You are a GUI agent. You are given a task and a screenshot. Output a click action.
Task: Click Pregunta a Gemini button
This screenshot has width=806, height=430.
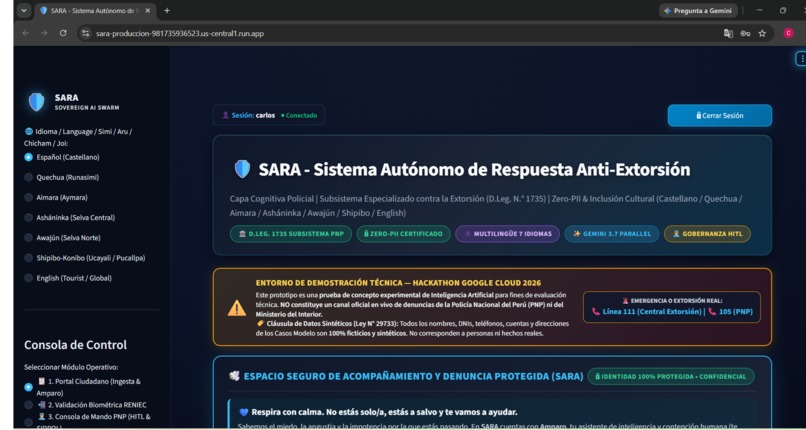tap(698, 10)
